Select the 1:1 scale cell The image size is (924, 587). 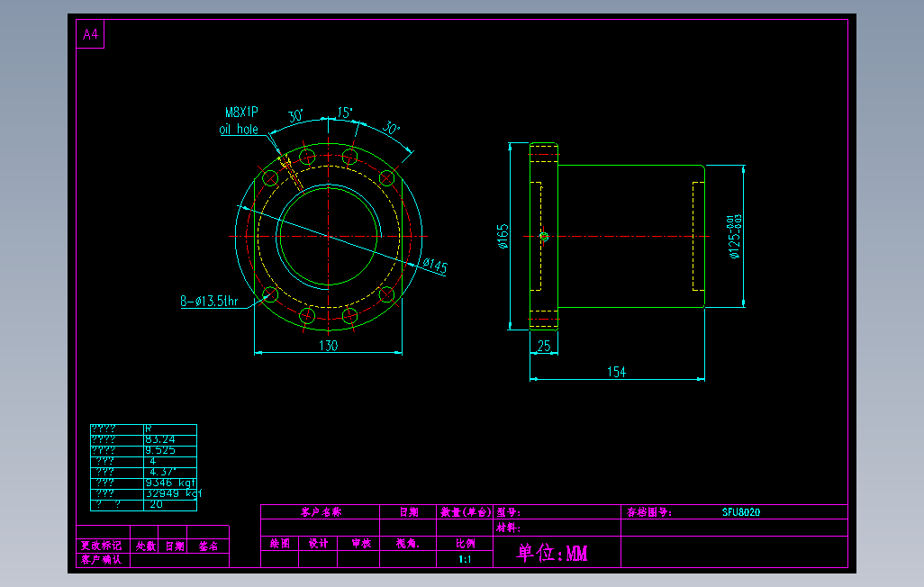tap(463, 556)
